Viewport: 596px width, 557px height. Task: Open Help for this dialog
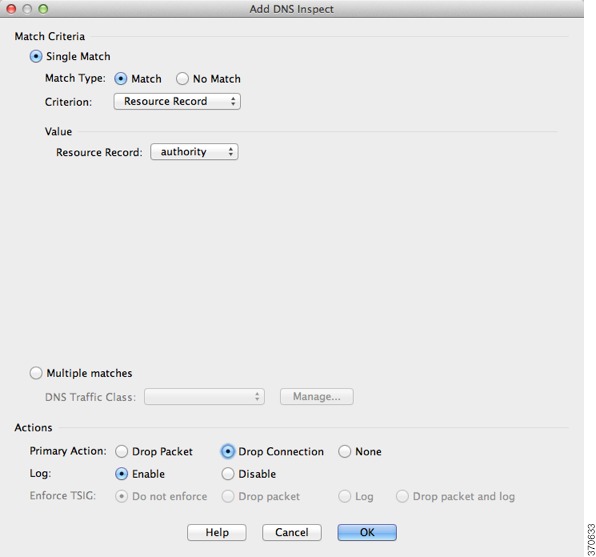pos(217,532)
